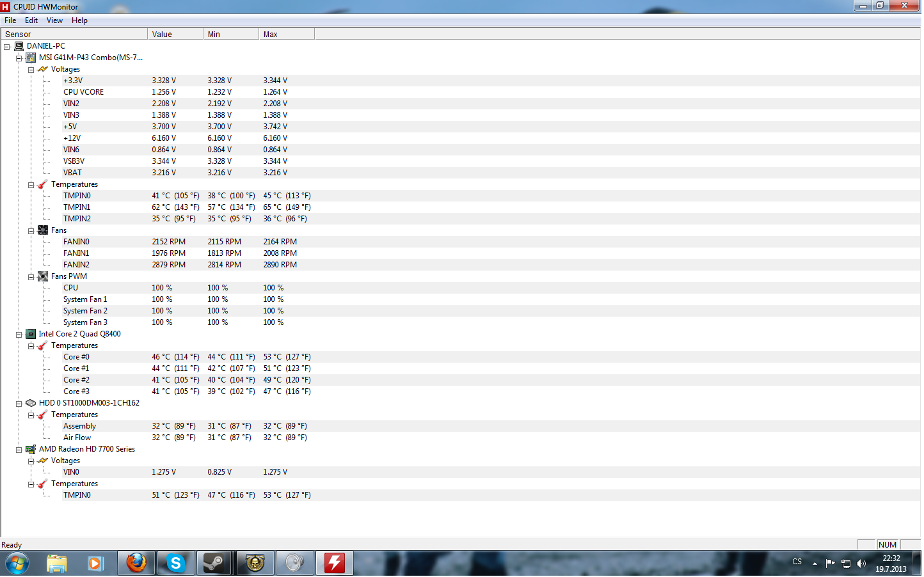Screen dimensions: 924x577
Task: Click the Max column header
Action: click(x=287, y=35)
